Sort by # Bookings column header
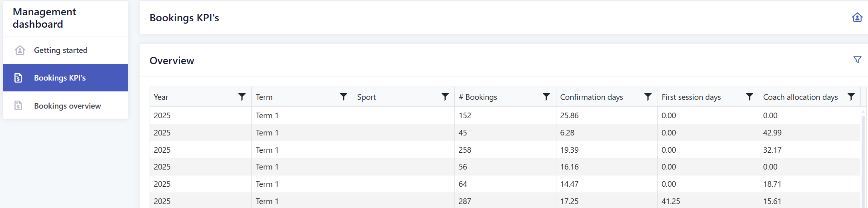 (478, 97)
